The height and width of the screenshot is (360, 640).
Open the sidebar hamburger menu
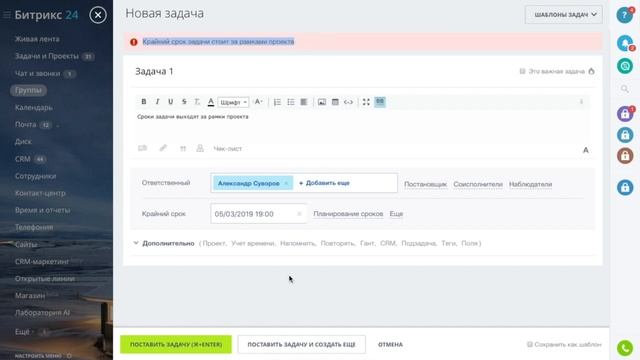point(7,15)
